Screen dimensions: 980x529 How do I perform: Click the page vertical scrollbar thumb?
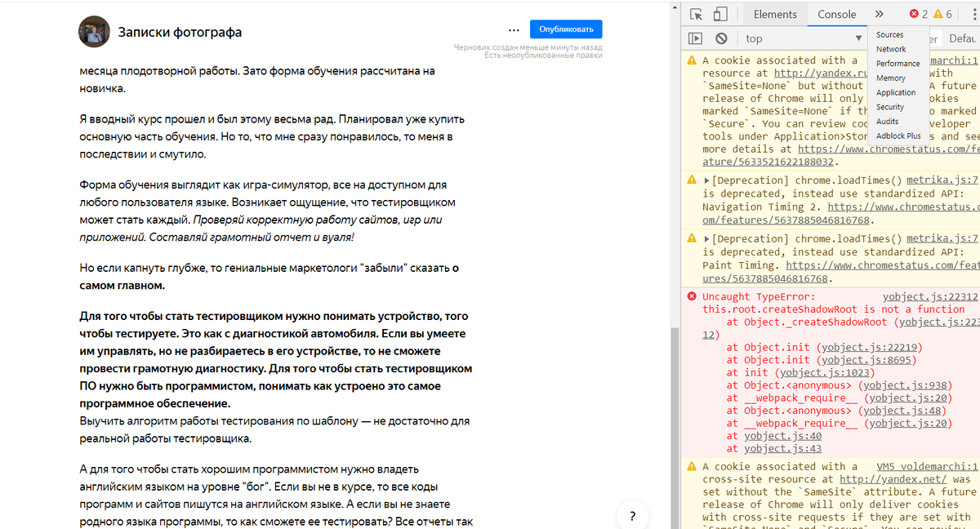click(675, 428)
